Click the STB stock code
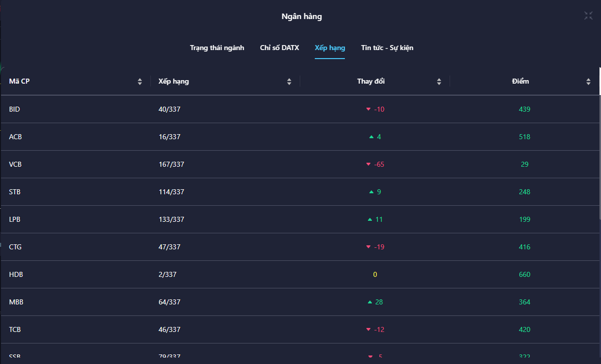 pyautogui.click(x=15, y=192)
